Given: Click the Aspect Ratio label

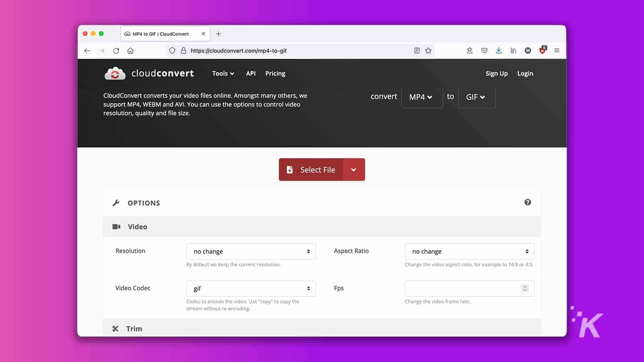Looking at the screenshot, I should point(351,251).
